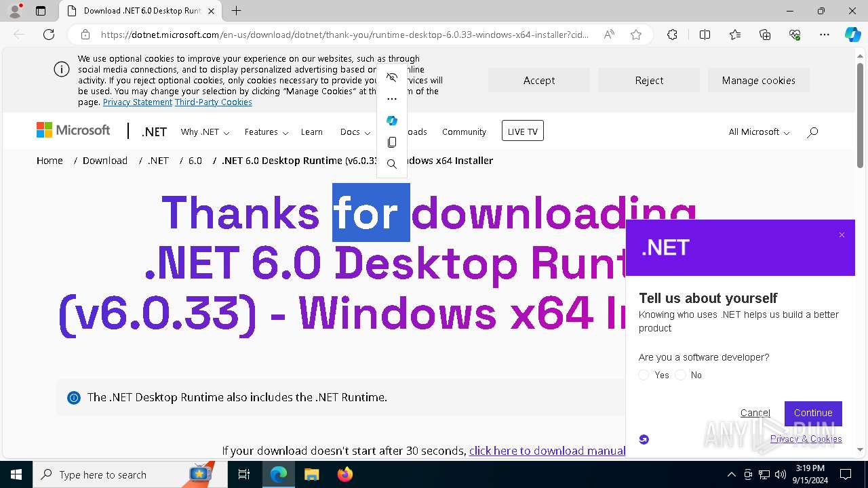Open site search magnifier icon
This screenshot has height=488, width=868.
pos(812,132)
